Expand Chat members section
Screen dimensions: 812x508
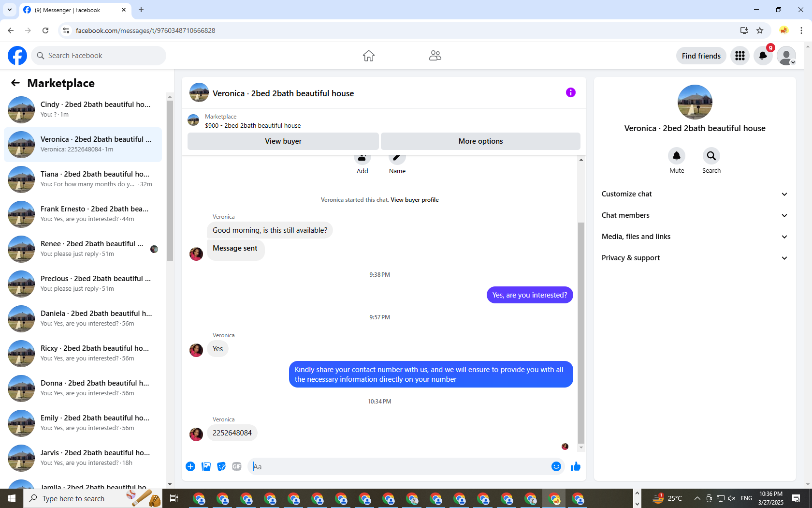click(x=695, y=215)
